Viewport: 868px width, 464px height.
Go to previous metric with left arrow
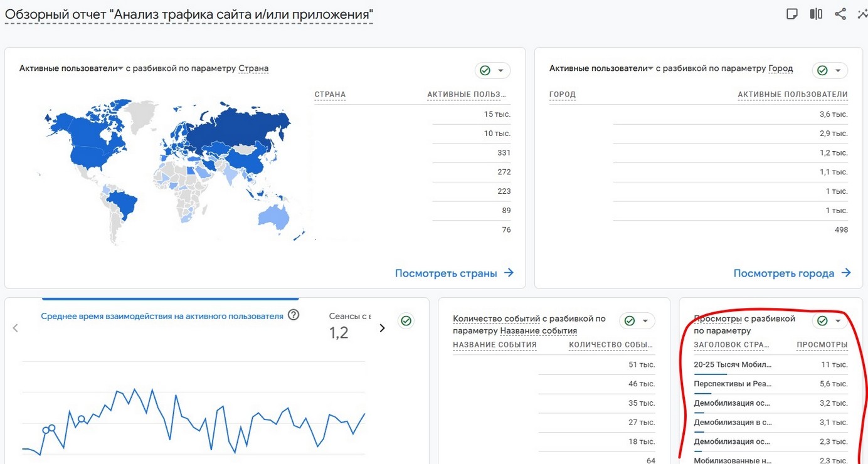pos(16,328)
